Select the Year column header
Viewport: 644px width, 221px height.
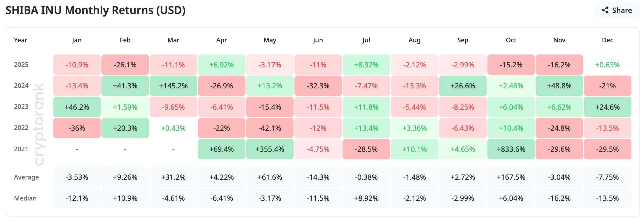(x=20, y=40)
